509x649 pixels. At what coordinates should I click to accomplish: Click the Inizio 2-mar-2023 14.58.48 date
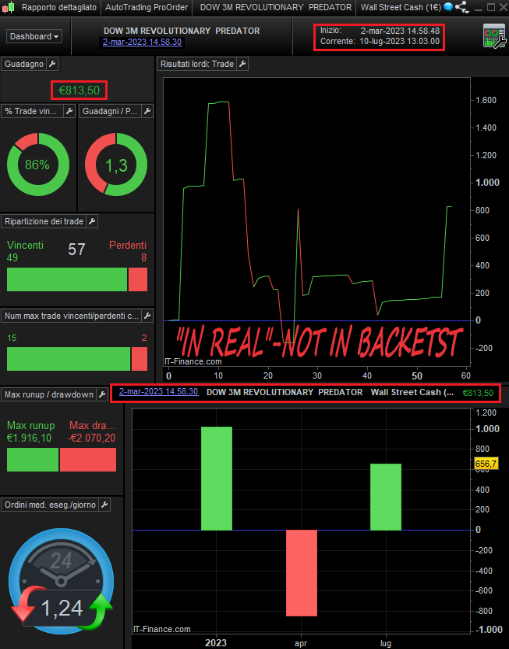point(400,31)
